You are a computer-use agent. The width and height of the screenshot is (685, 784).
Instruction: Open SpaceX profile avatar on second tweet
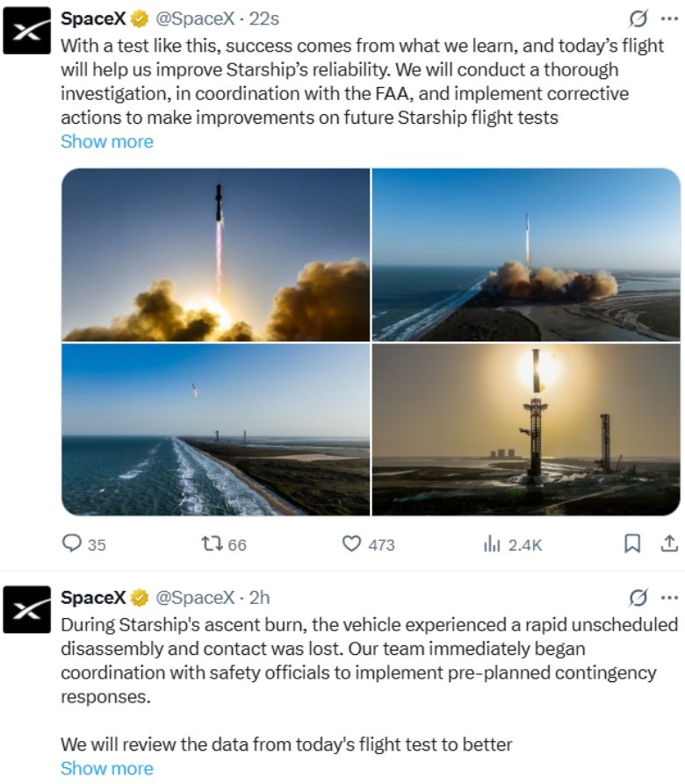(x=27, y=609)
